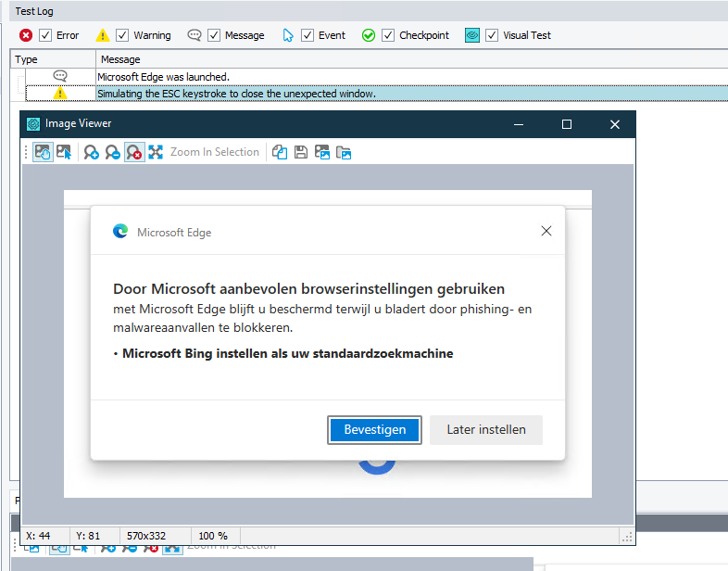Click the Microsoft Edge logo in the dialog
The width and height of the screenshot is (728, 571).
pyautogui.click(x=120, y=231)
